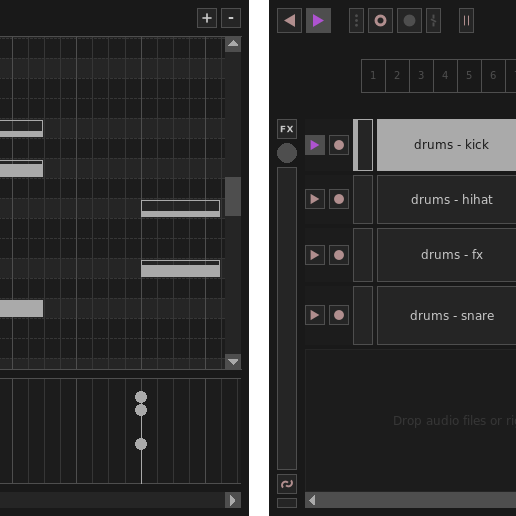
Task: Click the track list scroll left arrow
Action: point(312,500)
